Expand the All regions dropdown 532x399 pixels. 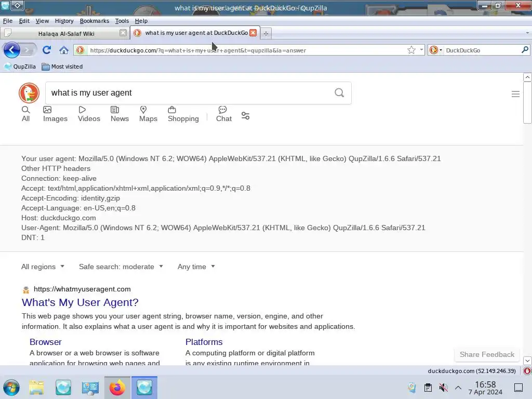(43, 267)
